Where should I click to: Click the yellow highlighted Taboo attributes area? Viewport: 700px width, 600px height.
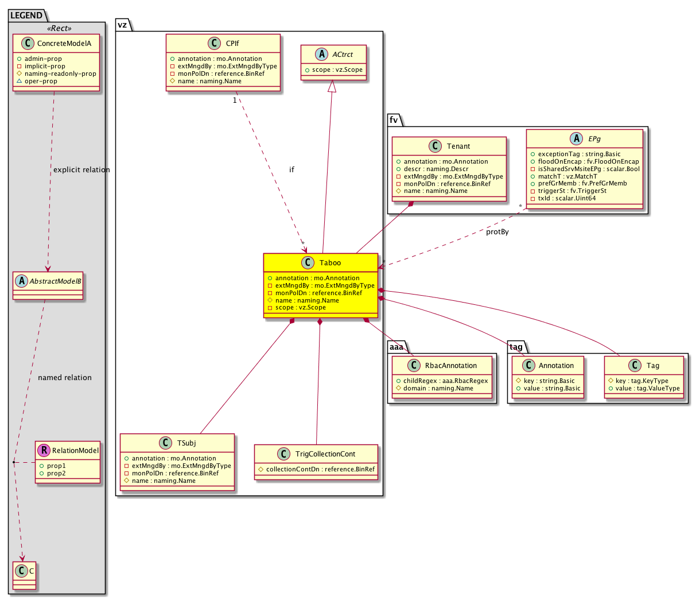321,293
